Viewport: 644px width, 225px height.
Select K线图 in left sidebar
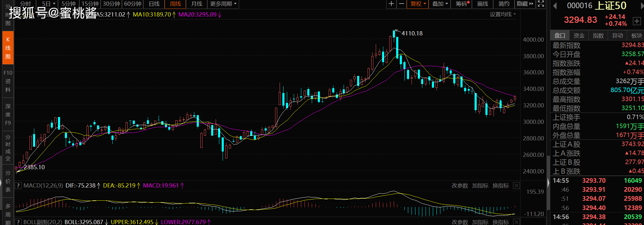8,48
